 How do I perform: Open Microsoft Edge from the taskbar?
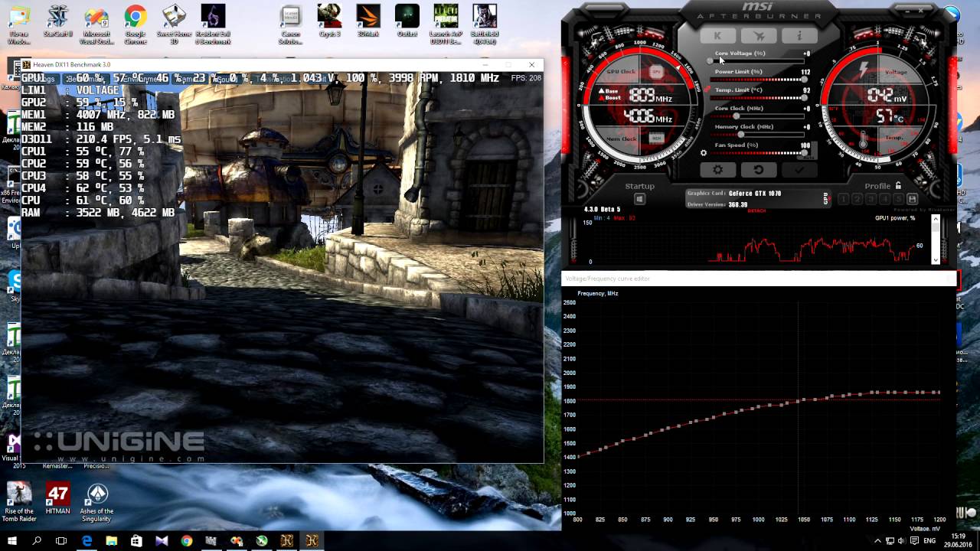click(x=87, y=540)
